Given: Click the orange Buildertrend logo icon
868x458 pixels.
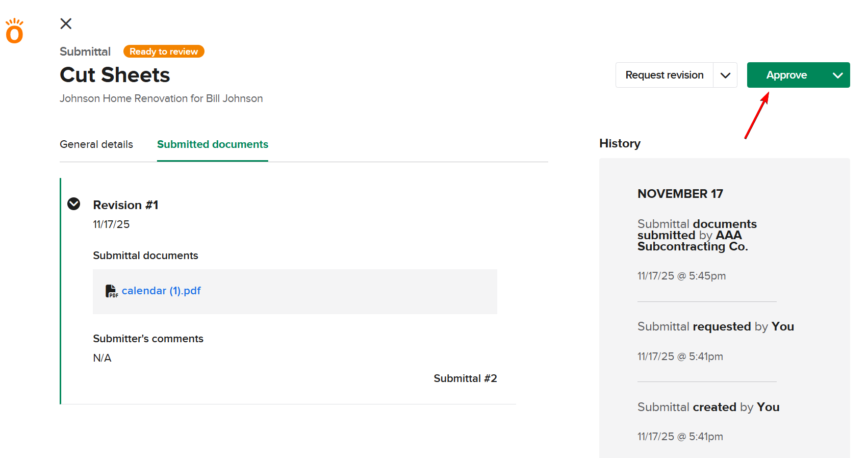Looking at the screenshot, I should tap(14, 31).
